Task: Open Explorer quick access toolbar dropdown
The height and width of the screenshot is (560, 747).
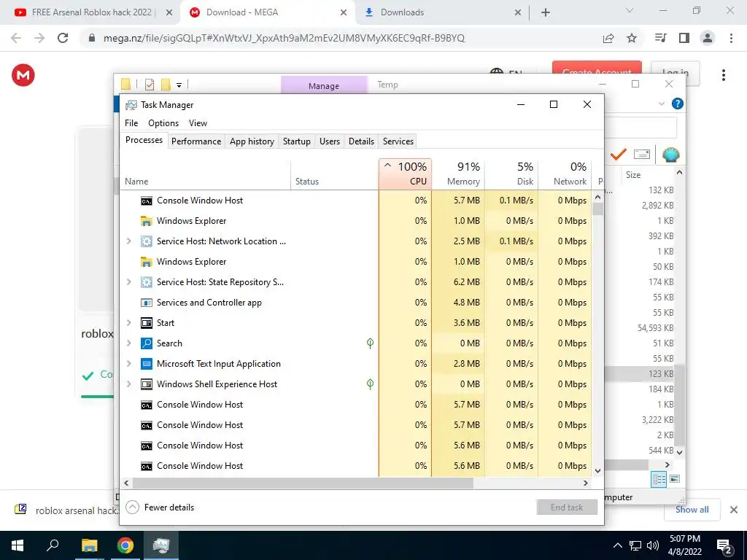Action: pyautogui.click(x=179, y=85)
